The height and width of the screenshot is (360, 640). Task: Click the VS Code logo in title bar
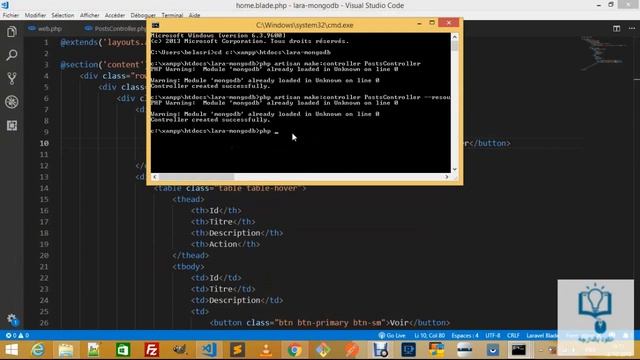click(5, 5)
